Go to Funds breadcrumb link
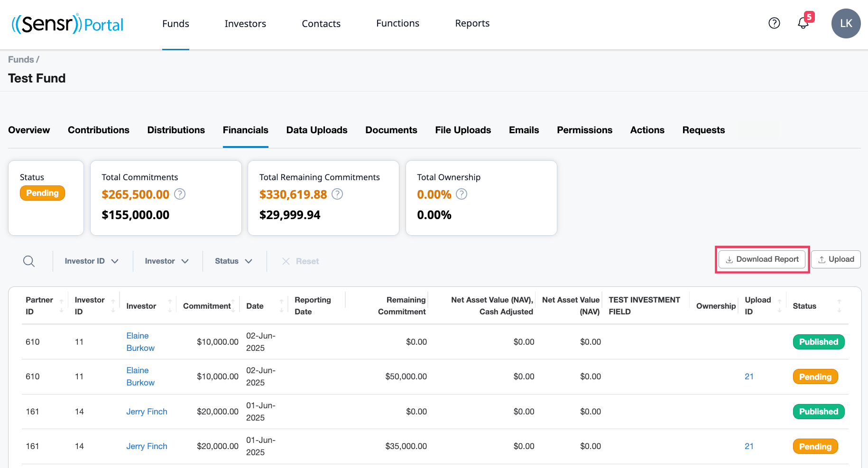868x468 pixels. (x=21, y=59)
